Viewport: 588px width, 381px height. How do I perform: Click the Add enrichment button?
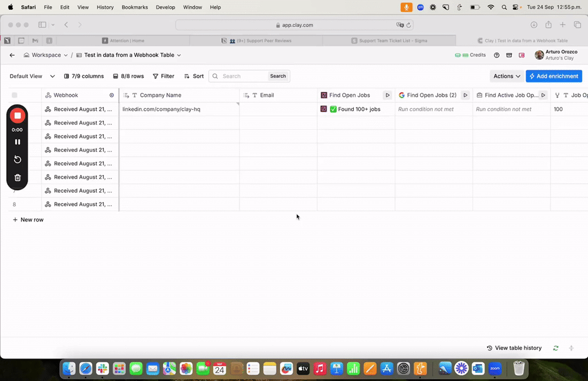pos(554,76)
